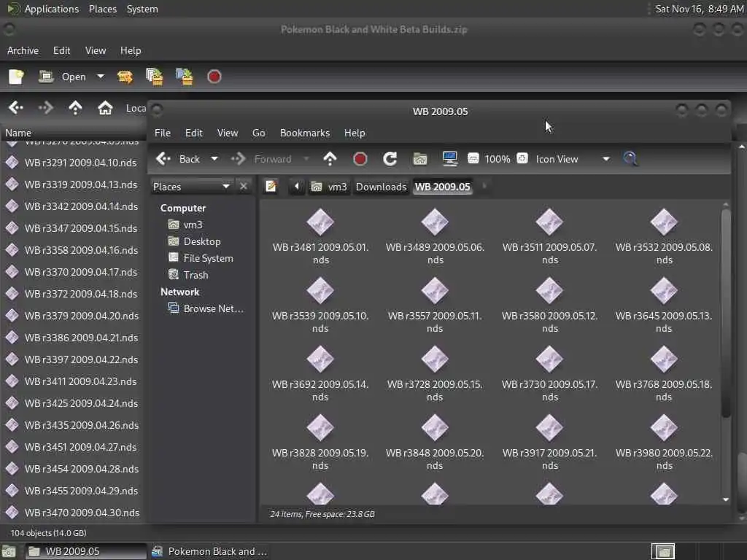The image size is (747, 560).
Task: Click the Up arrow in file manager toolbar
Action: point(330,159)
